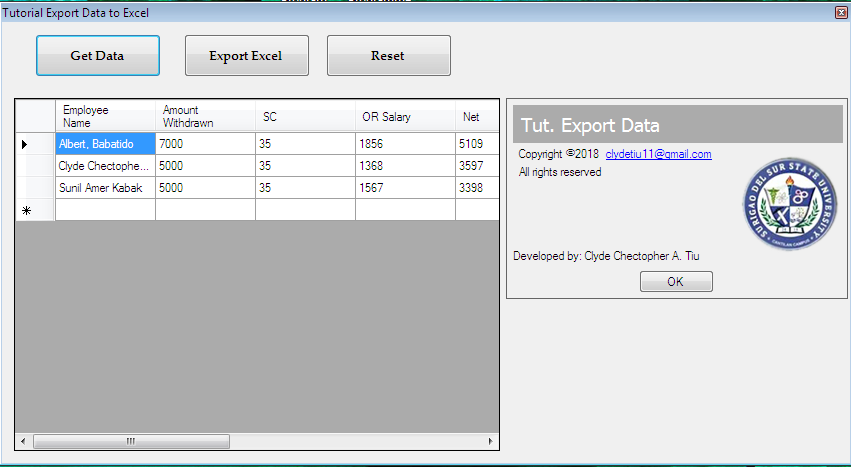The height and width of the screenshot is (467, 851).
Task: Click the SC column header
Action: [x=305, y=116]
